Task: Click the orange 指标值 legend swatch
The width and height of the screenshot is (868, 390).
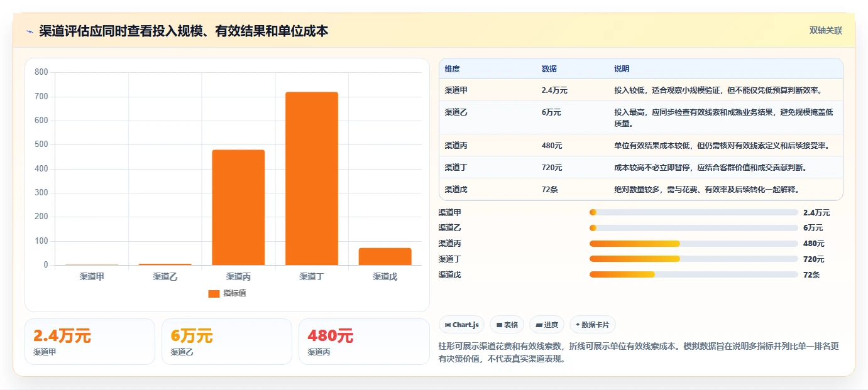Action: tap(214, 293)
